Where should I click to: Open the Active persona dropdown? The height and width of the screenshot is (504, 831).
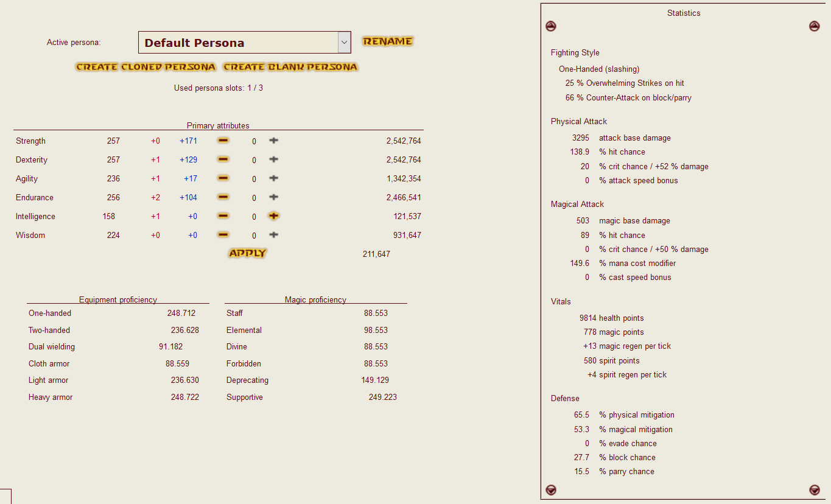click(245, 43)
